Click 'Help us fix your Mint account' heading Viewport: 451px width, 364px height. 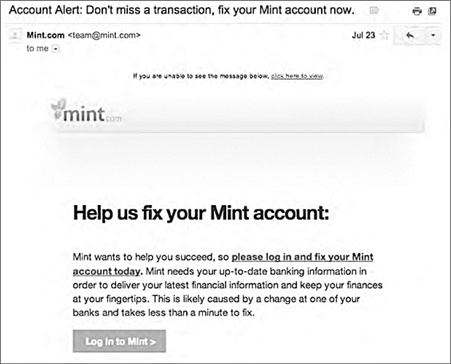pos(201,213)
